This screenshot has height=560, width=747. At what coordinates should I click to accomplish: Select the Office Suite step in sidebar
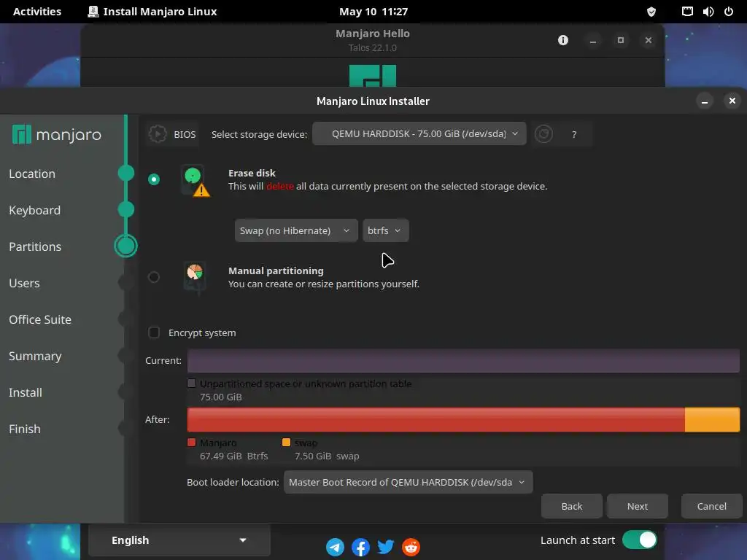pyautogui.click(x=40, y=319)
